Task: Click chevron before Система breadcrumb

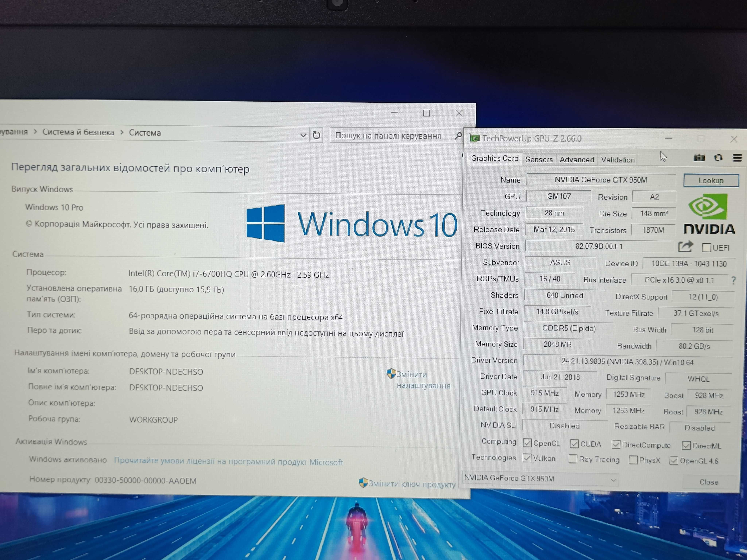Action: point(122,132)
